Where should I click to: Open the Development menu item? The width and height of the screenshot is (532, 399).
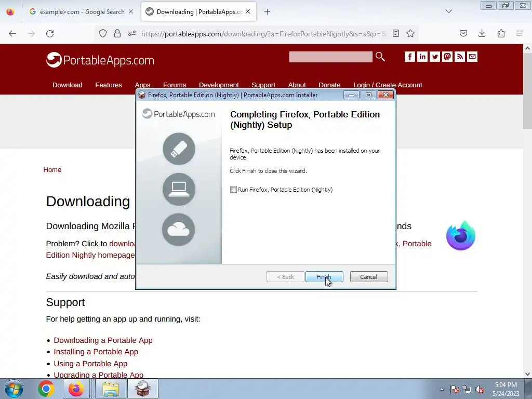tap(219, 85)
